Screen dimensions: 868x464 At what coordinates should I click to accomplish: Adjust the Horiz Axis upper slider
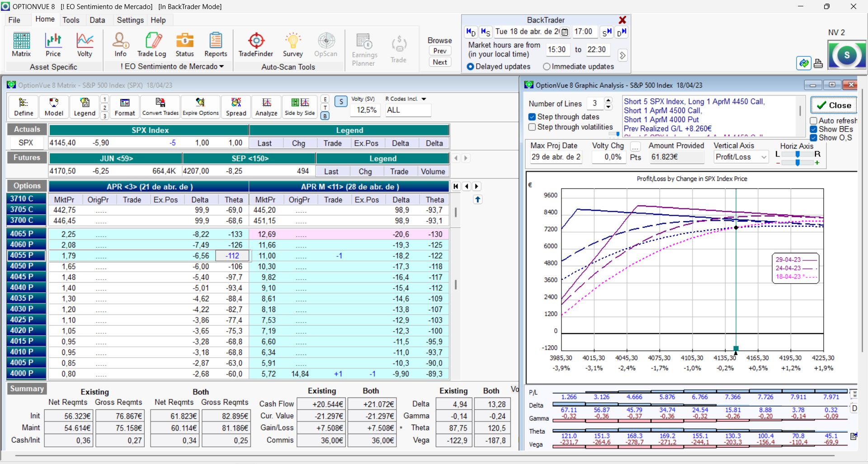(797, 154)
